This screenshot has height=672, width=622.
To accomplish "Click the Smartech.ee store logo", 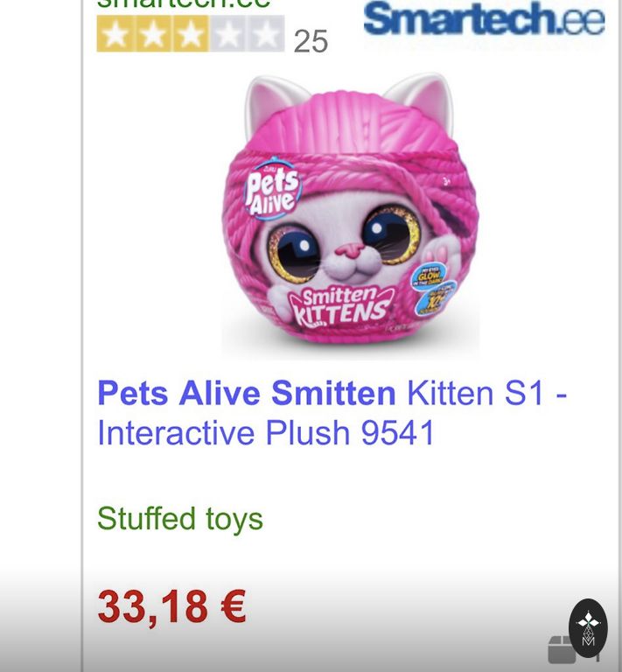I will pyautogui.click(x=484, y=19).
